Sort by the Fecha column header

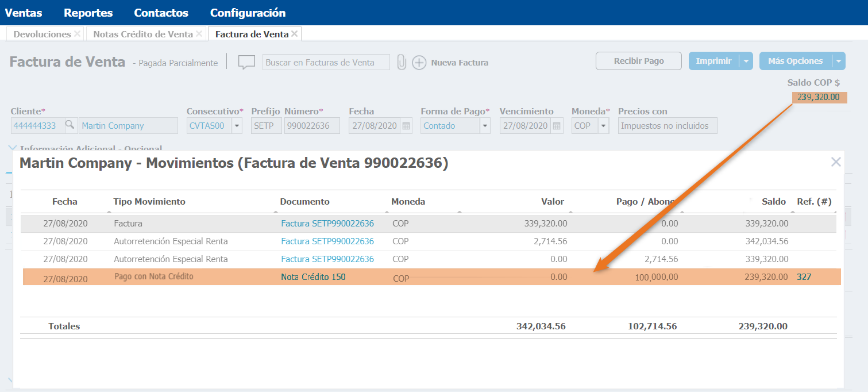tap(65, 201)
